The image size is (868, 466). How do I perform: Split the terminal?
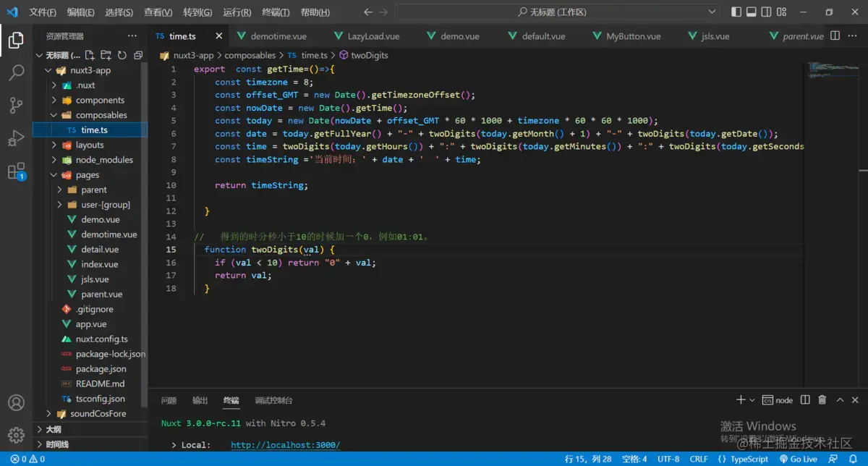point(804,399)
